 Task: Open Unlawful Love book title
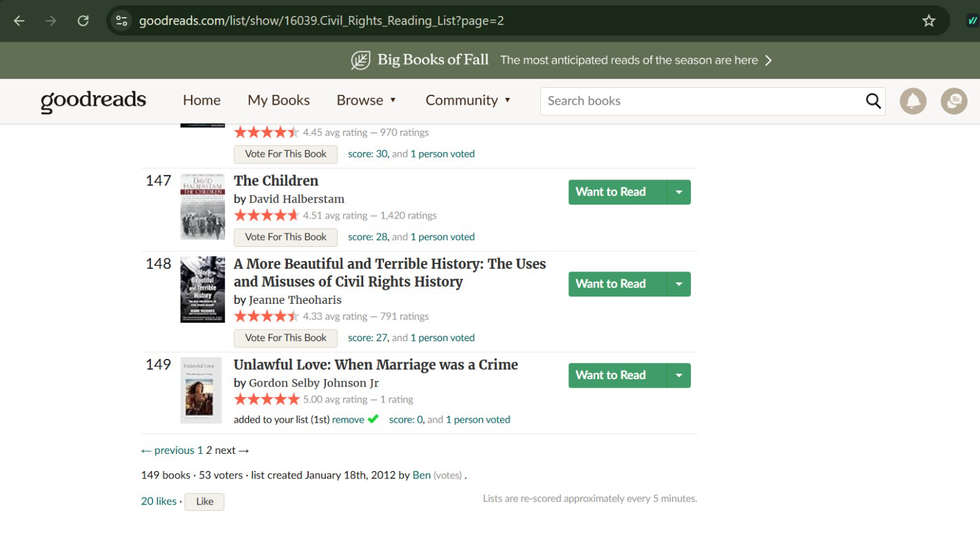coord(375,365)
